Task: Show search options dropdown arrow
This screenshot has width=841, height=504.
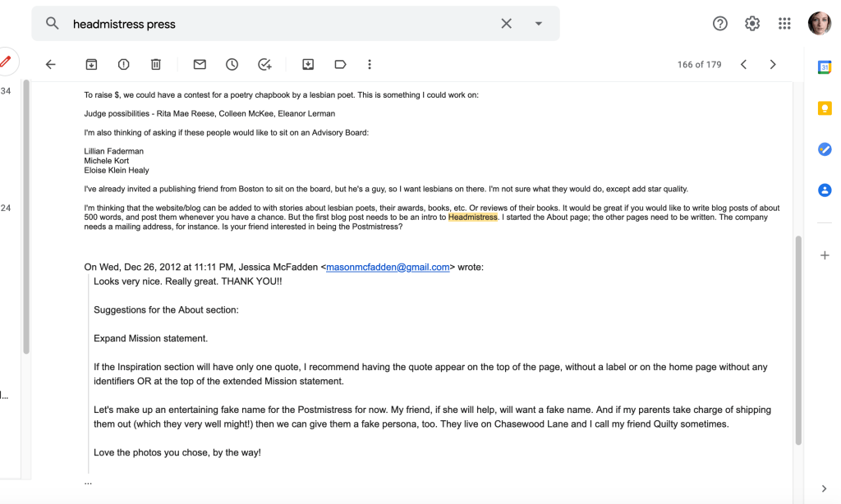Action: (539, 24)
